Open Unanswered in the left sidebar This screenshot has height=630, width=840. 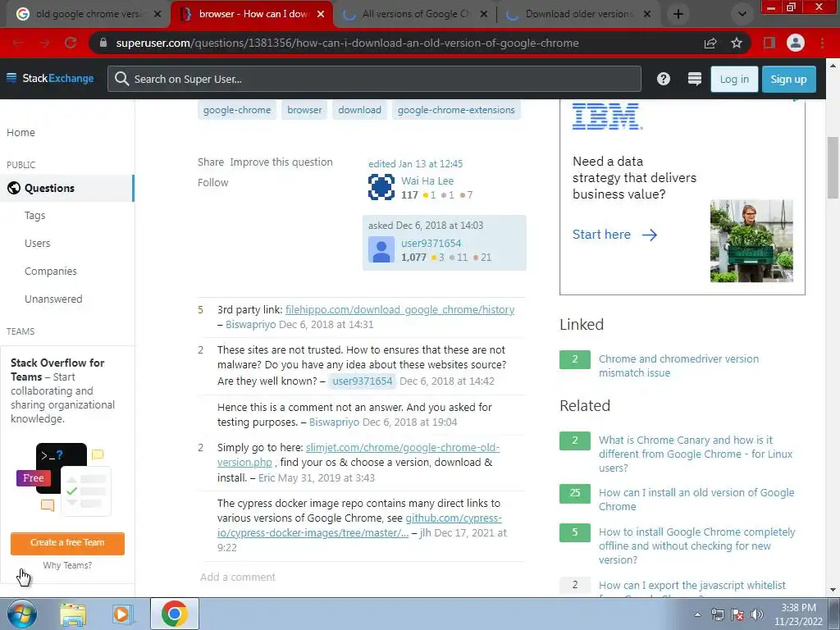click(53, 299)
